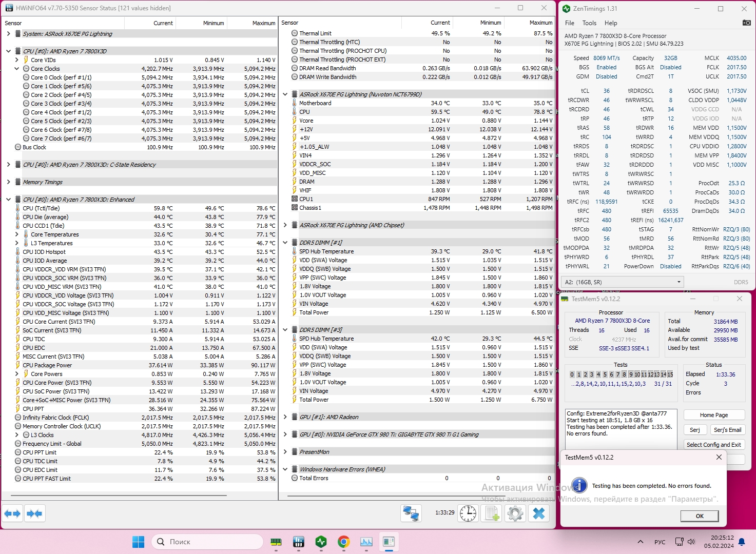Viewport: 756px width, 554px height.
Task: Expand the Core Powers row
Action: point(17,374)
